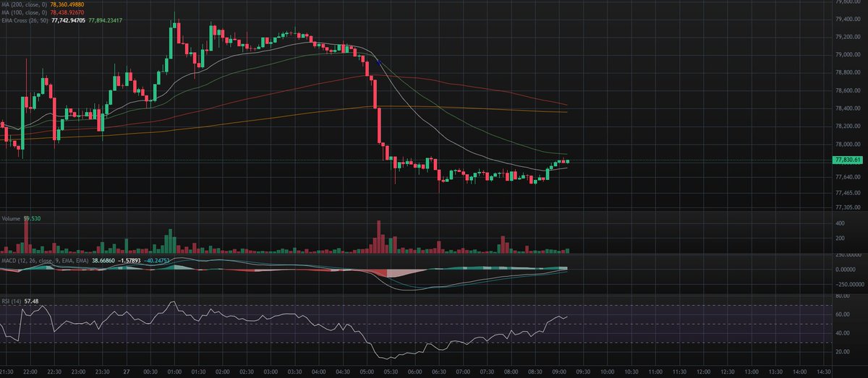Click the Volume value 59.530
Viewport: 868px width, 378px height.
(32, 217)
